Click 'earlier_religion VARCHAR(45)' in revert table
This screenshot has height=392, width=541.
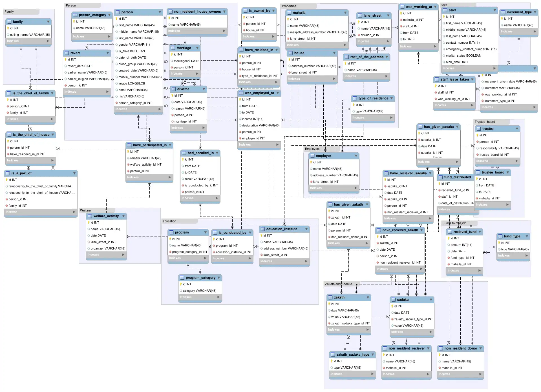[89, 79]
